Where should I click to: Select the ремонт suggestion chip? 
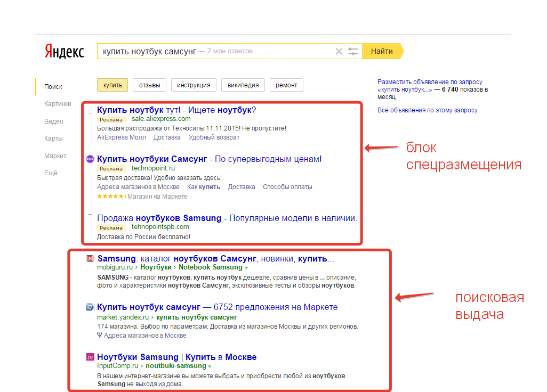[286, 85]
